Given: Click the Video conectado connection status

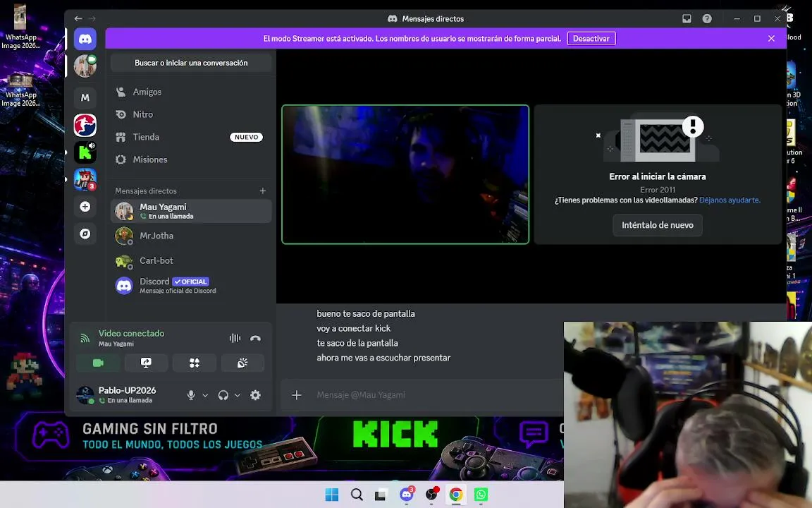Looking at the screenshot, I should point(132,333).
